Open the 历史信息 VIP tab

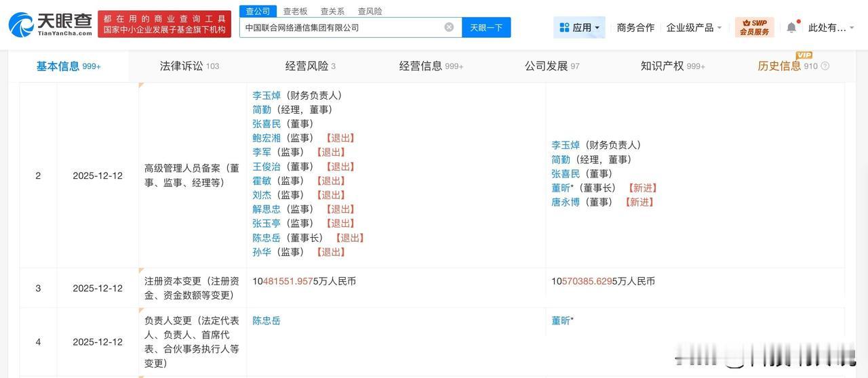(787, 66)
